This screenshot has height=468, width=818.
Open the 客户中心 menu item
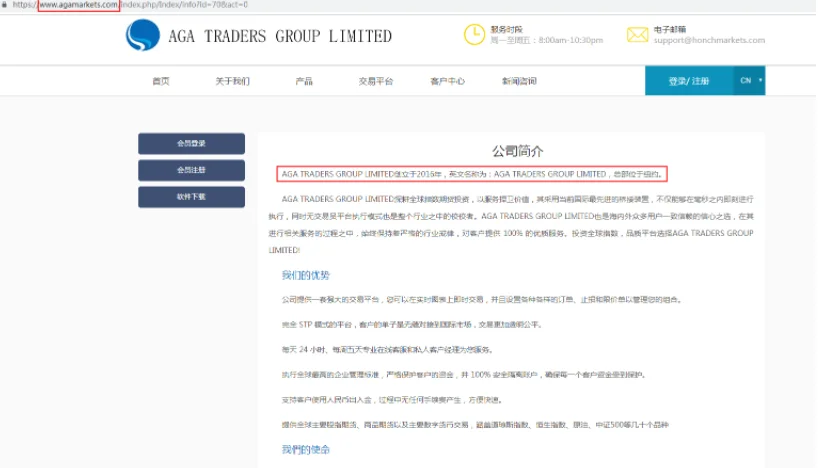tap(447, 81)
